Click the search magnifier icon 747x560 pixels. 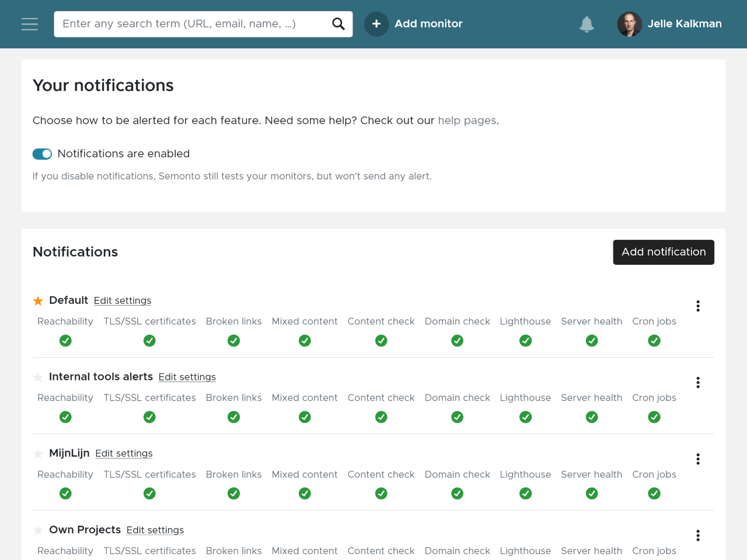point(338,24)
